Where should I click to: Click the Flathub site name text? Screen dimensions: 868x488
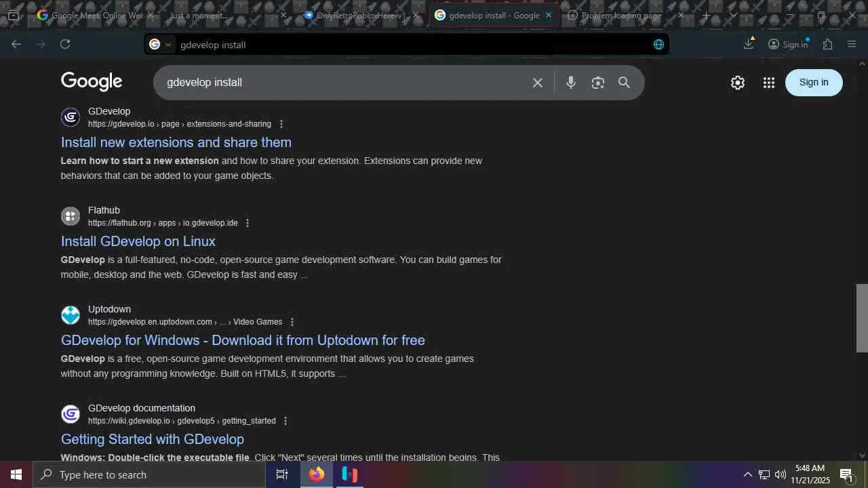104,210
